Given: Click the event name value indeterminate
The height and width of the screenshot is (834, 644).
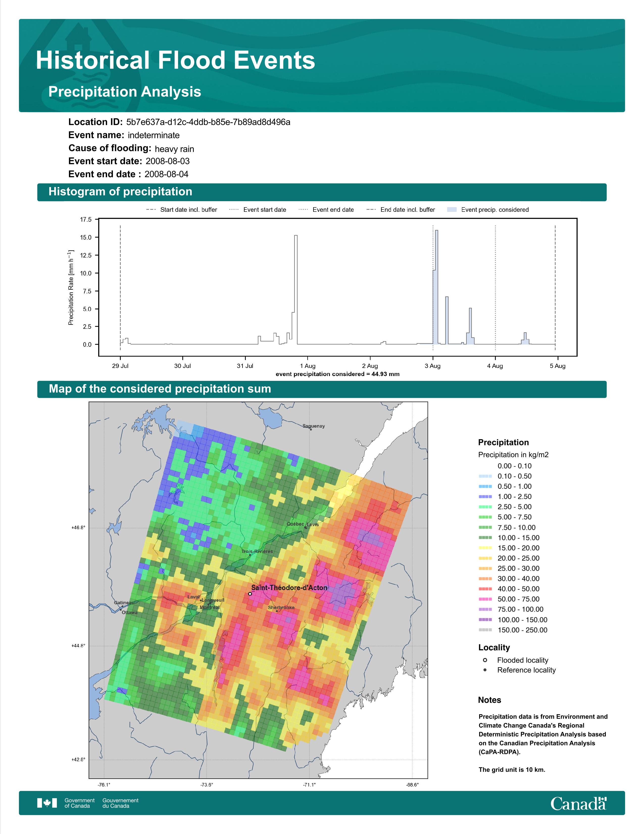Looking at the screenshot, I should [154, 135].
